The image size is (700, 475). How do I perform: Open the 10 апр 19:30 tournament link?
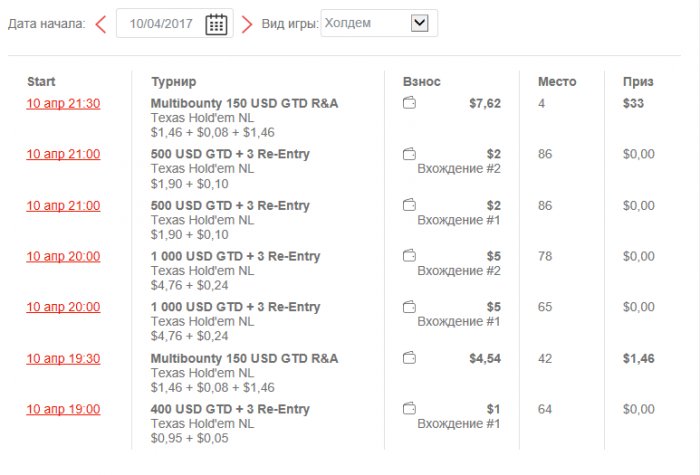coord(63,358)
